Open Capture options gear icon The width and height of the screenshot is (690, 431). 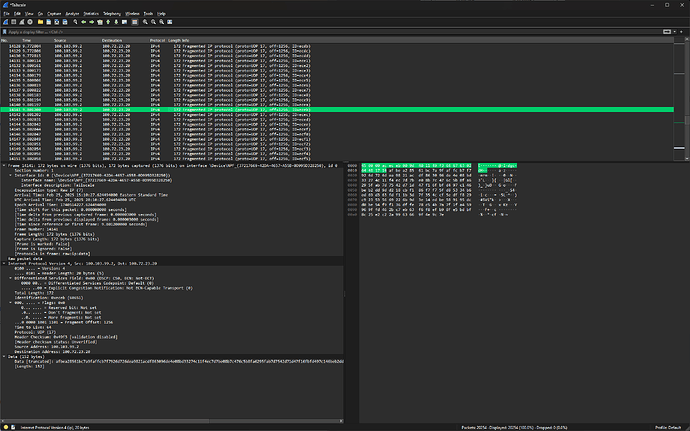tap(30, 22)
